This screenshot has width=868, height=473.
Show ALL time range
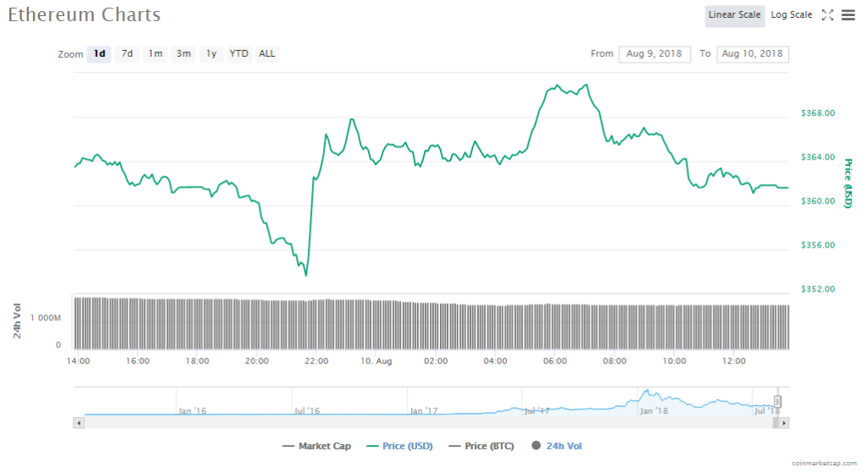(267, 54)
